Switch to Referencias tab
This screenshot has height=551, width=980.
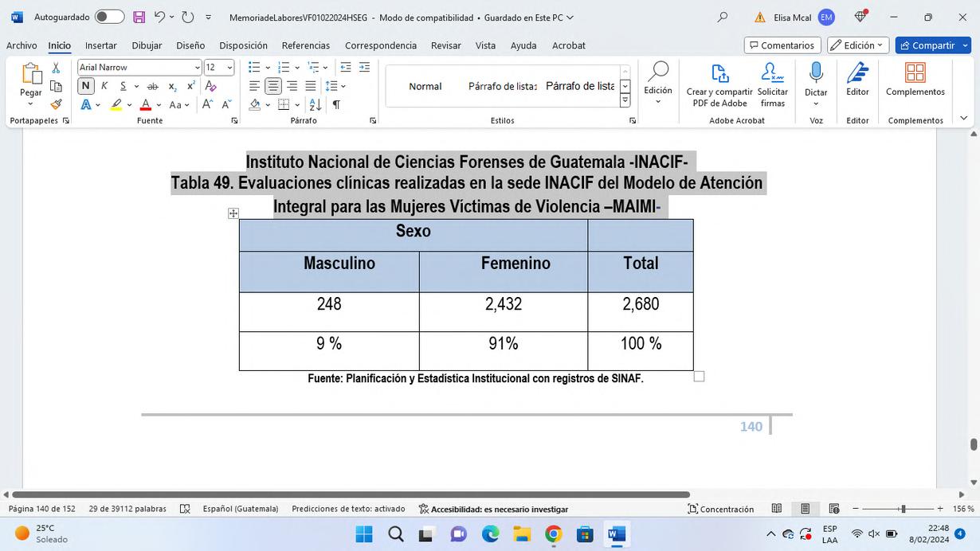click(x=306, y=45)
